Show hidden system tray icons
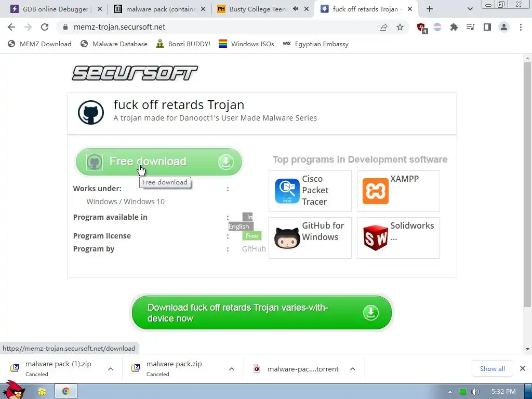 click(450, 392)
